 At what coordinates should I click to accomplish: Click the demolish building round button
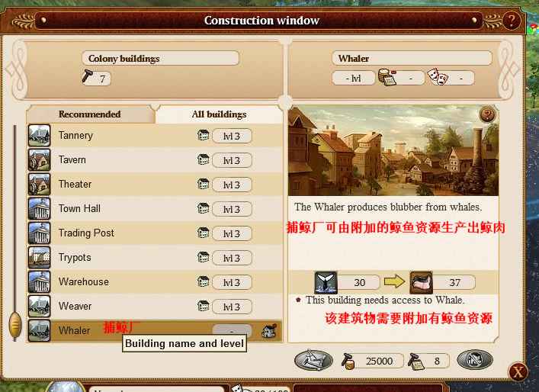[475, 360]
